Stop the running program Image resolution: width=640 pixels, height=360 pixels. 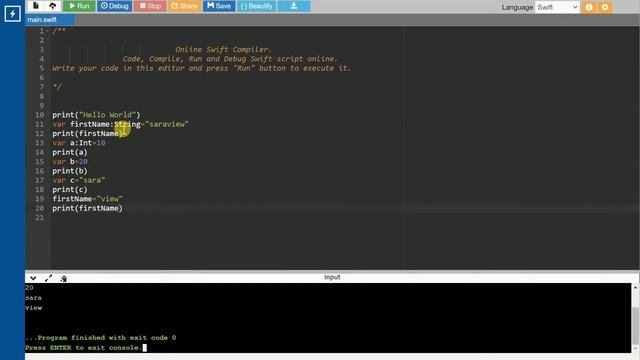(150, 6)
